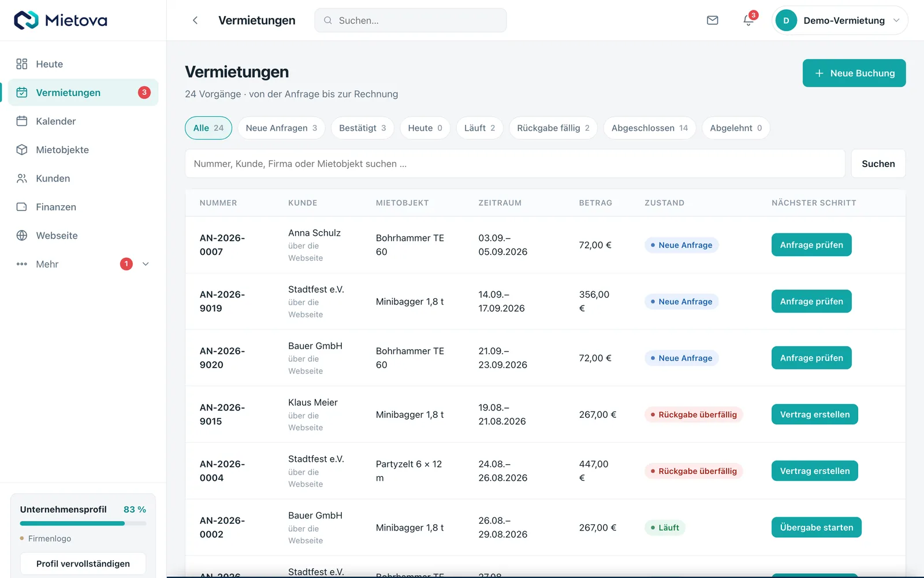Viewport: 924px width, 578px height.
Task: Open the Heute dashboard icon
Action: (x=22, y=64)
